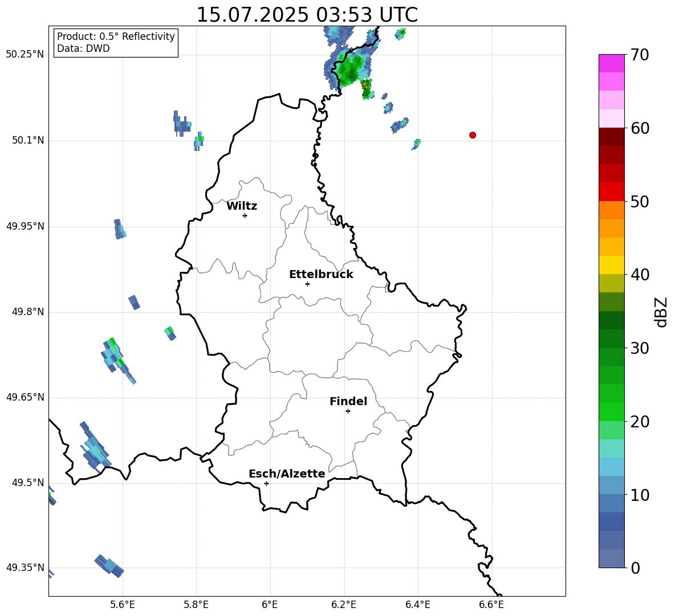The height and width of the screenshot is (616, 675).
Task: Click the 20 value on the colorbar
Action: [x=640, y=422]
